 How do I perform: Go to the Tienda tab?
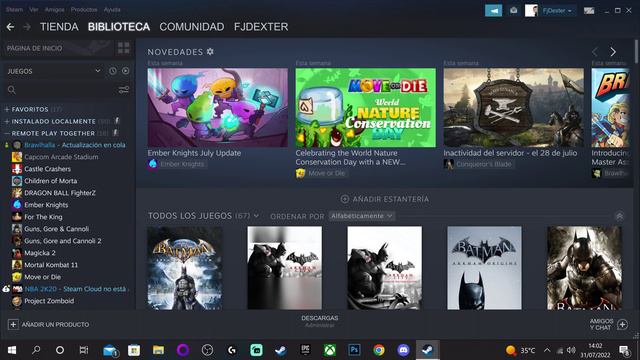tap(59, 27)
